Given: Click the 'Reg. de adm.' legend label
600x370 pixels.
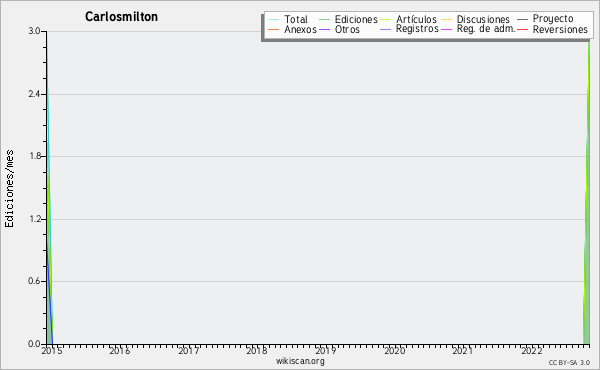Looking at the screenshot, I should (x=486, y=29).
